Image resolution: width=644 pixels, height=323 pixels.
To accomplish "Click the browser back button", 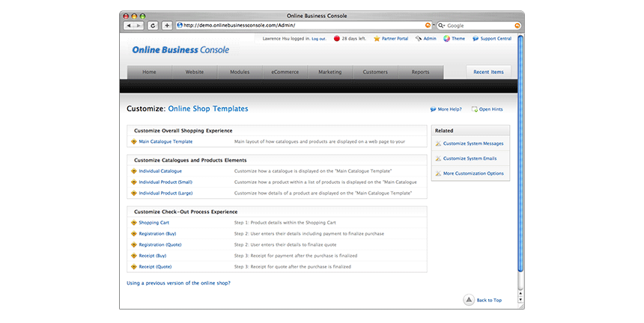I will (129, 25).
